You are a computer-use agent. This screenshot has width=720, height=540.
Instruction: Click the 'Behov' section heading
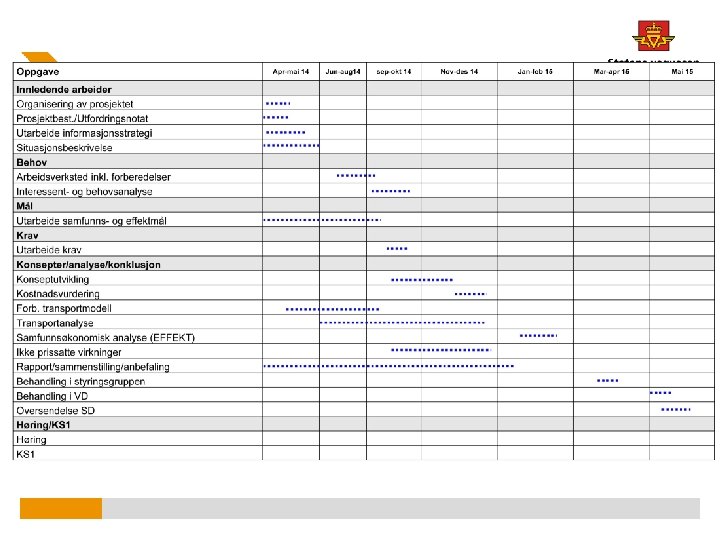coord(32,163)
